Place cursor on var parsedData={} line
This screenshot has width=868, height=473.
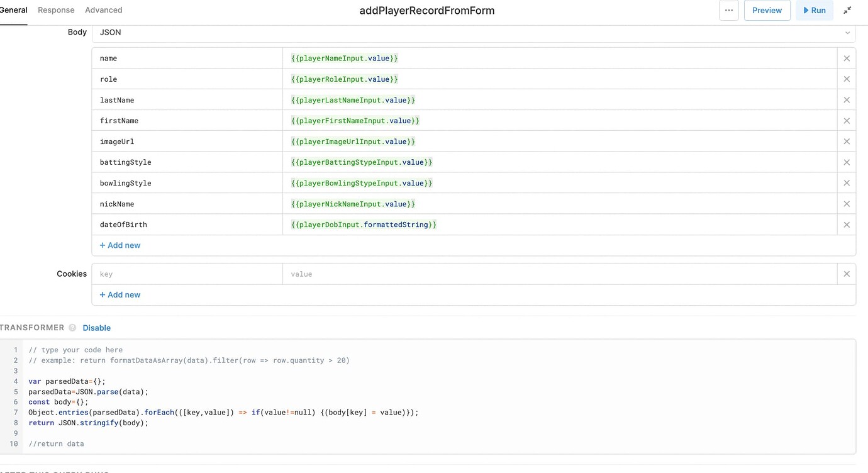67,381
